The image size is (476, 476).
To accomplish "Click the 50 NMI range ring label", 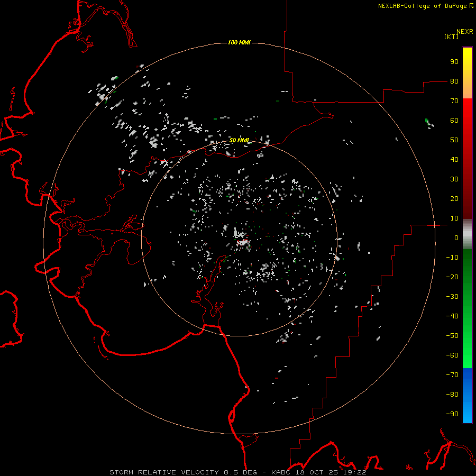I will (x=239, y=140).
